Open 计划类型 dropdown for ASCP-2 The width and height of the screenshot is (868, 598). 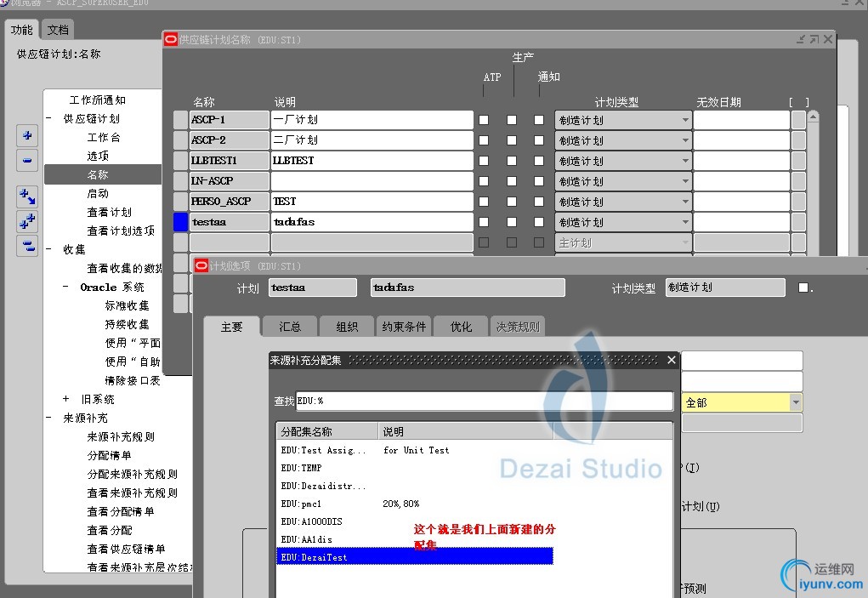tap(684, 140)
